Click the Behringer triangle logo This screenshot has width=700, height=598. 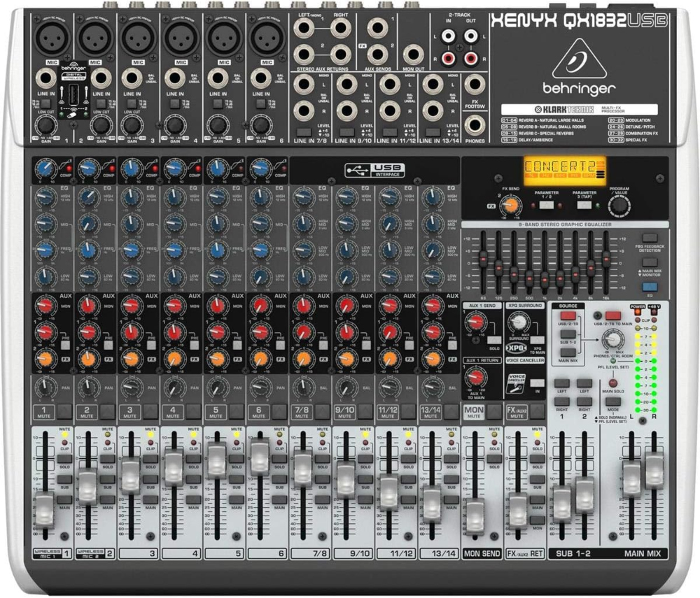pyautogui.click(x=579, y=59)
